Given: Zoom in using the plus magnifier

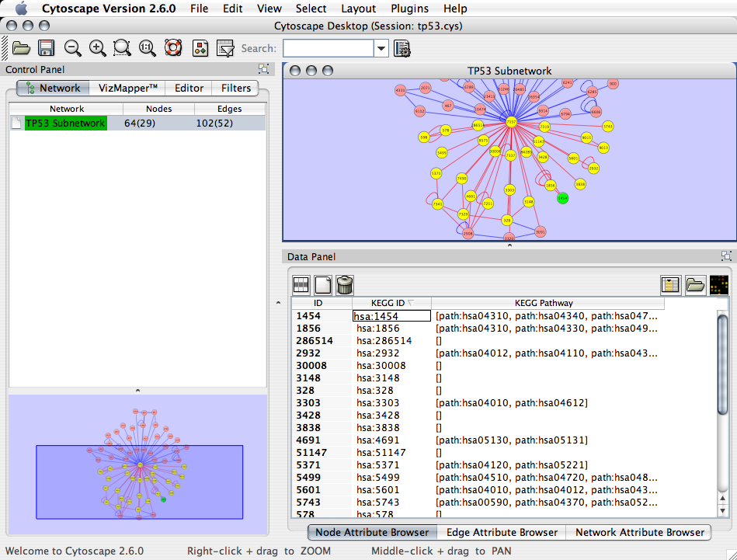Looking at the screenshot, I should point(97,48).
